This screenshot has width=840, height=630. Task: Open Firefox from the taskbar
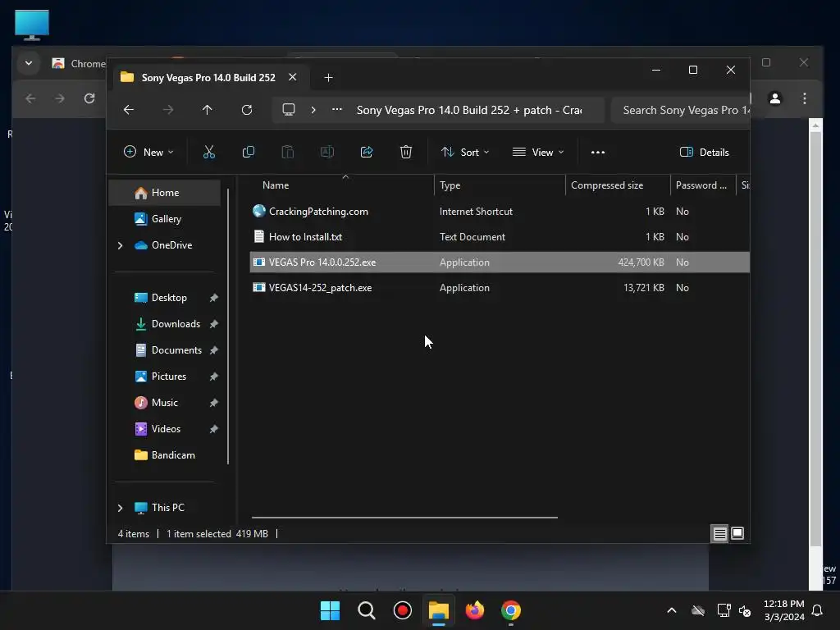tap(475, 610)
